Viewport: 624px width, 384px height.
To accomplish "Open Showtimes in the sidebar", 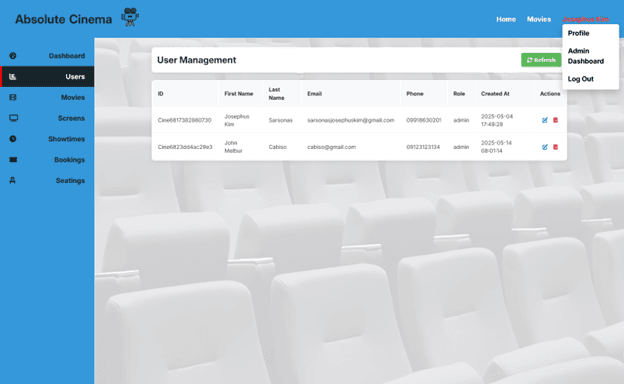I will (x=47, y=139).
